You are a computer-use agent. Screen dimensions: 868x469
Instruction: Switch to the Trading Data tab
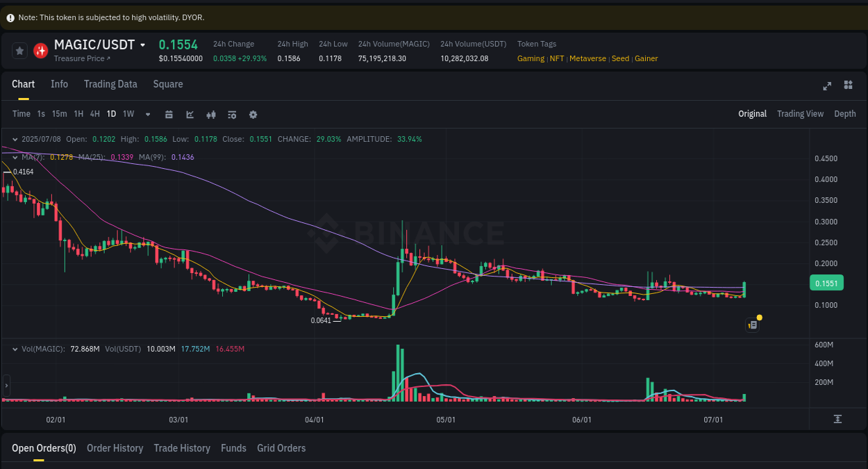click(x=110, y=84)
